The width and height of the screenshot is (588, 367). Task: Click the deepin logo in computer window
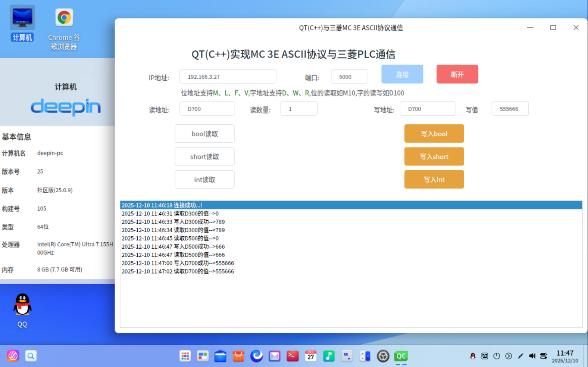click(66, 107)
